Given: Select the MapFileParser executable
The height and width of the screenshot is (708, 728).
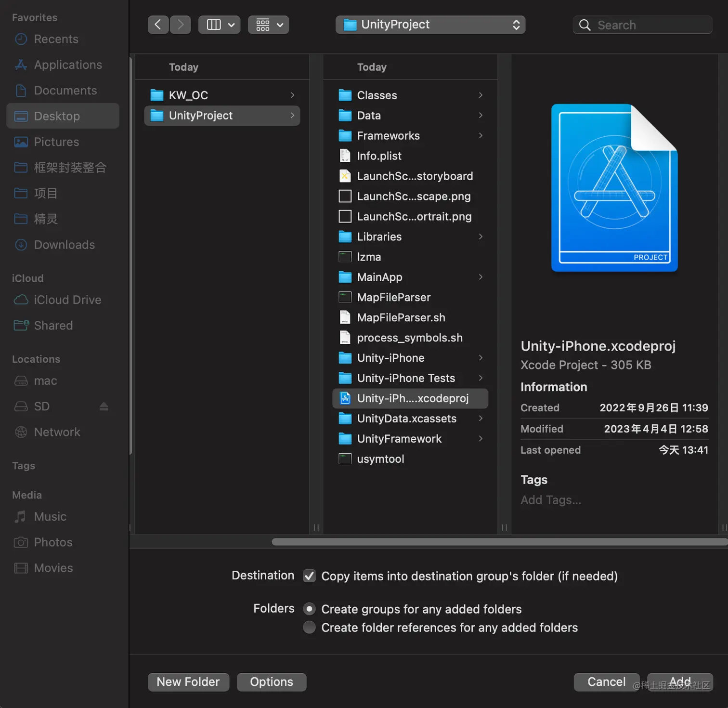Looking at the screenshot, I should pos(410,297).
